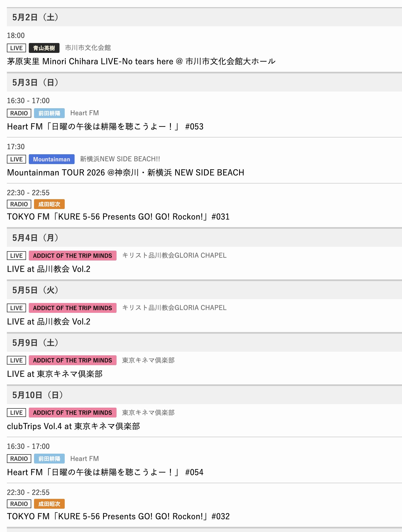Open Heart FM radio show #053
The image size is (402, 532).
coord(105,127)
